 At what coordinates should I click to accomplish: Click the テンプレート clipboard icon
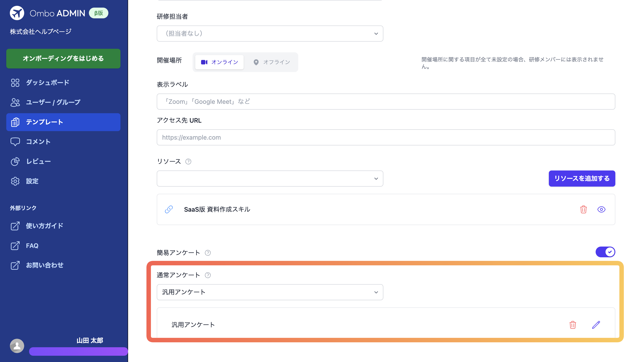coord(15,122)
